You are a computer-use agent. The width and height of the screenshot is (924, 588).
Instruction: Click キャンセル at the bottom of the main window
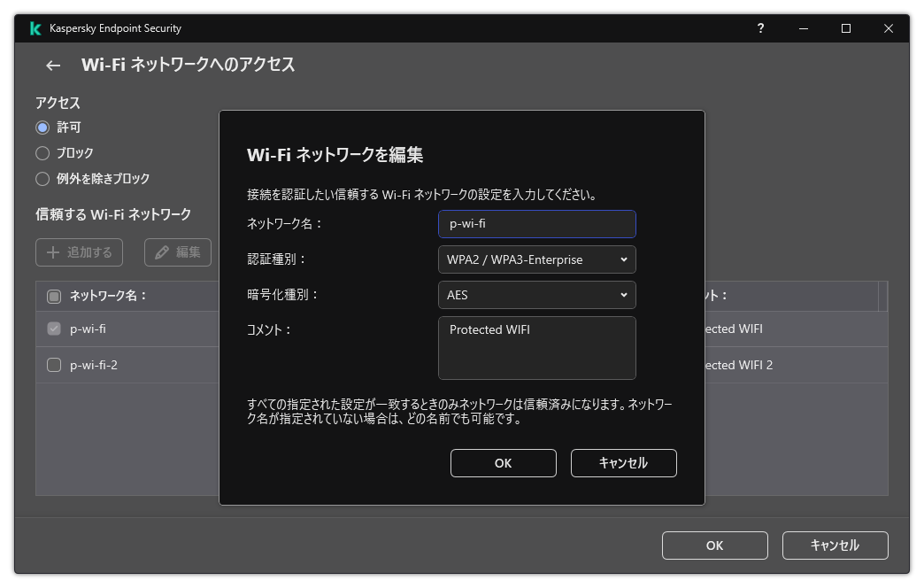[835, 545]
